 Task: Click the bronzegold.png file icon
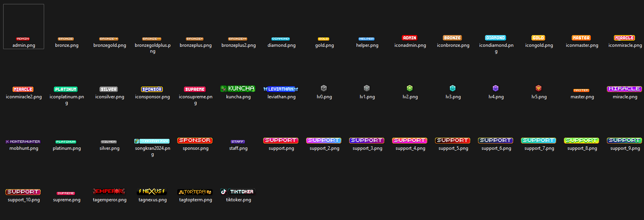click(109, 39)
